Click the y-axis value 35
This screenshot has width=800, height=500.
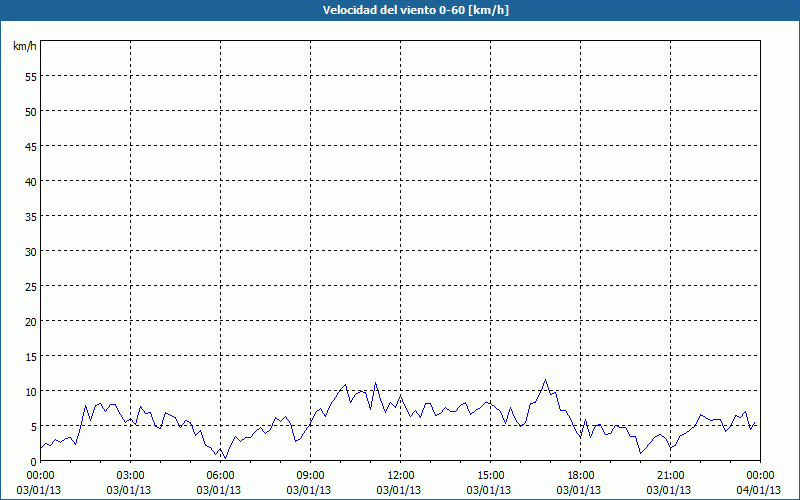tap(31, 217)
